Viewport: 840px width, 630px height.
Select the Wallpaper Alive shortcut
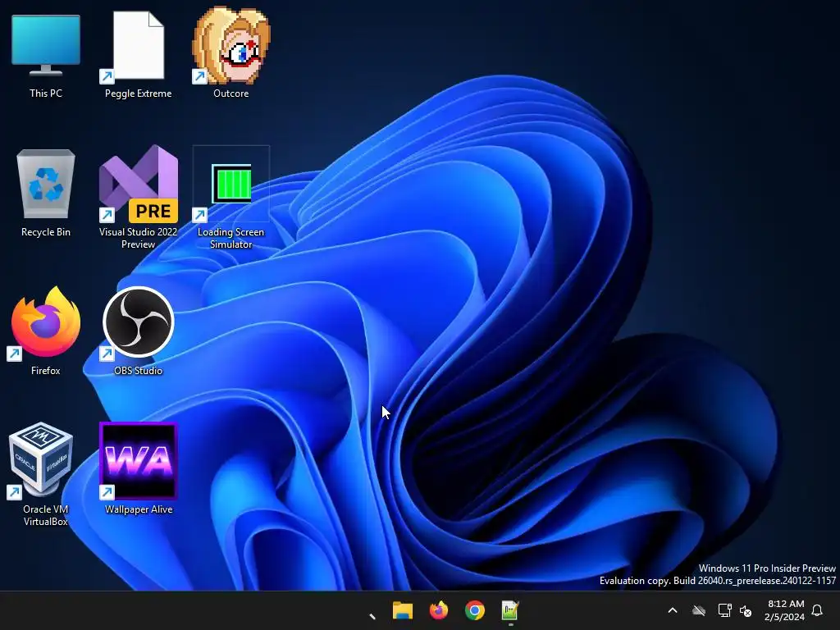[x=138, y=469]
